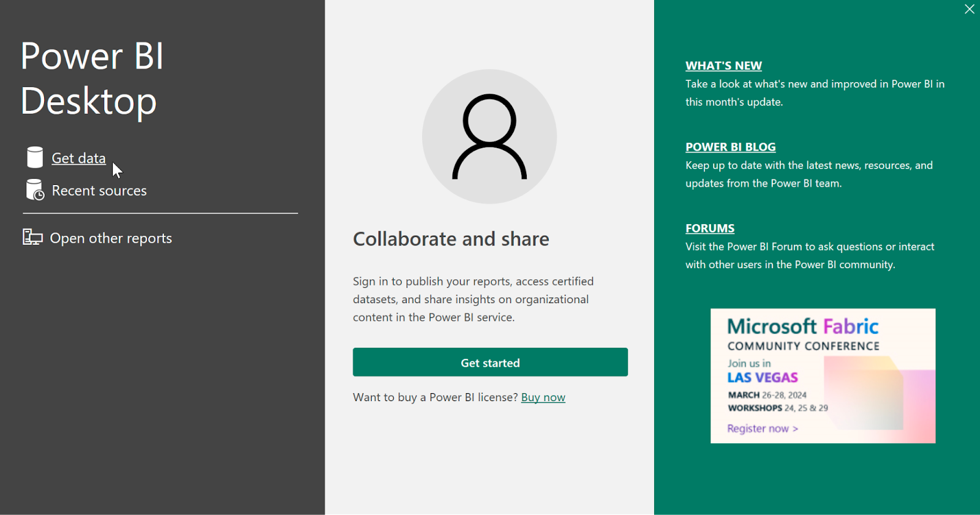Screen dimensions: 980x515
Task: Click Register now in the Fabric banner
Action: [x=762, y=429]
